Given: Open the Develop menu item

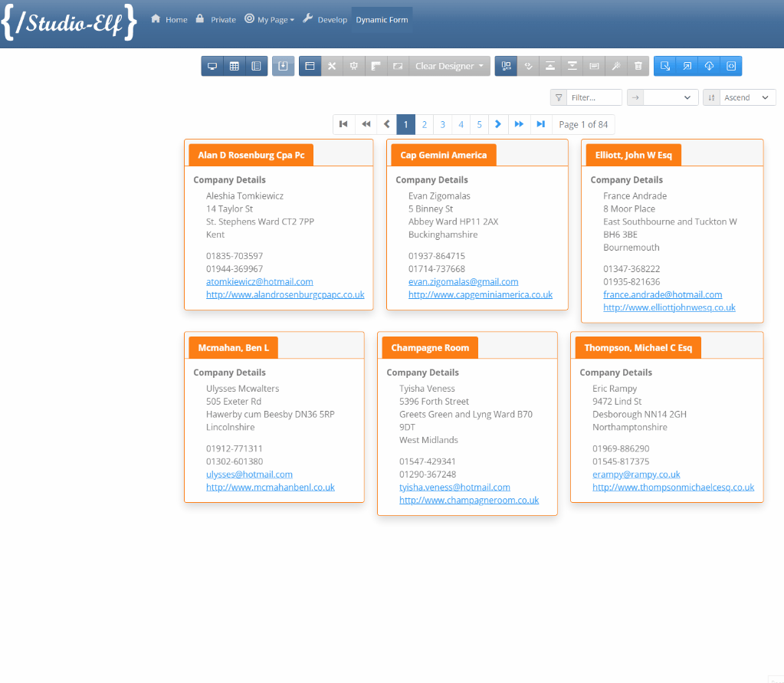Looking at the screenshot, I should click(326, 19).
